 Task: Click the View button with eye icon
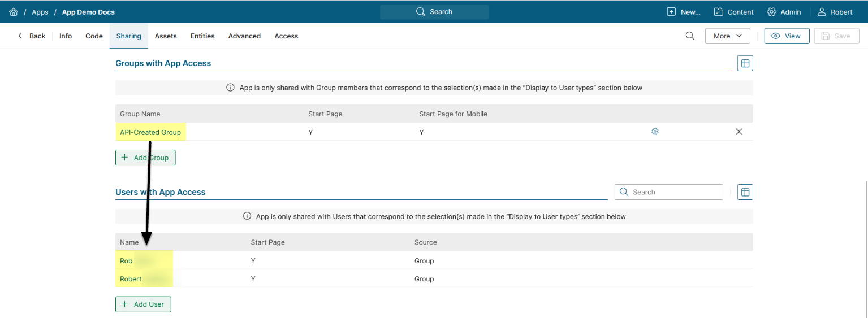click(x=787, y=36)
